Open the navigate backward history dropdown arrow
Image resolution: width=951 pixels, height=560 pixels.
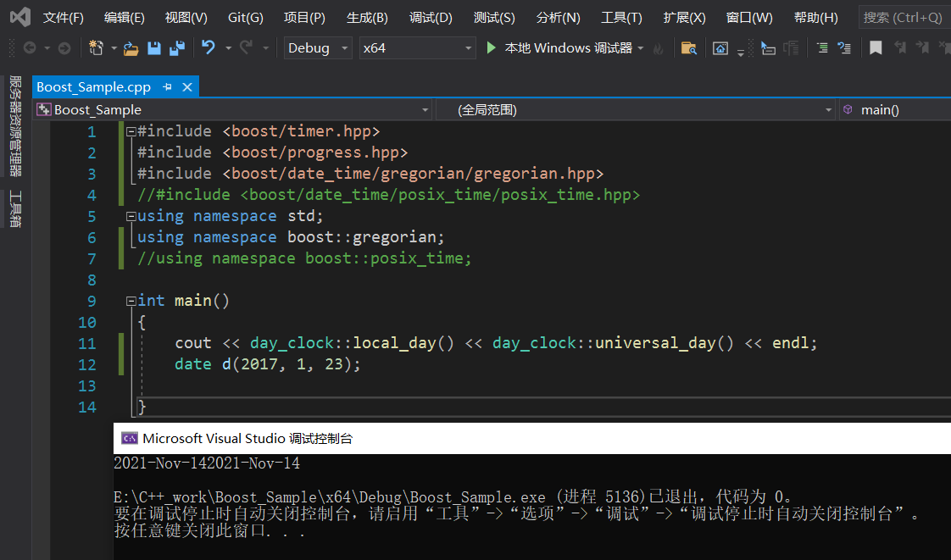pos(47,48)
